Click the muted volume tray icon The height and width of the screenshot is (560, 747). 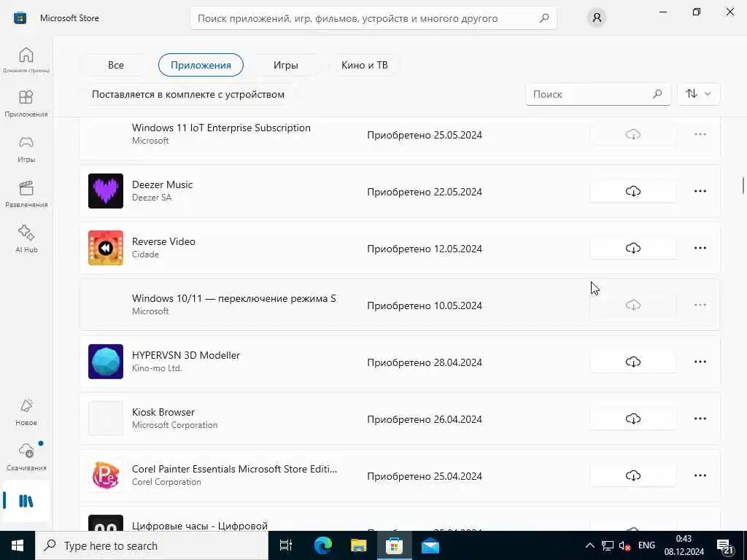tap(624, 545)
